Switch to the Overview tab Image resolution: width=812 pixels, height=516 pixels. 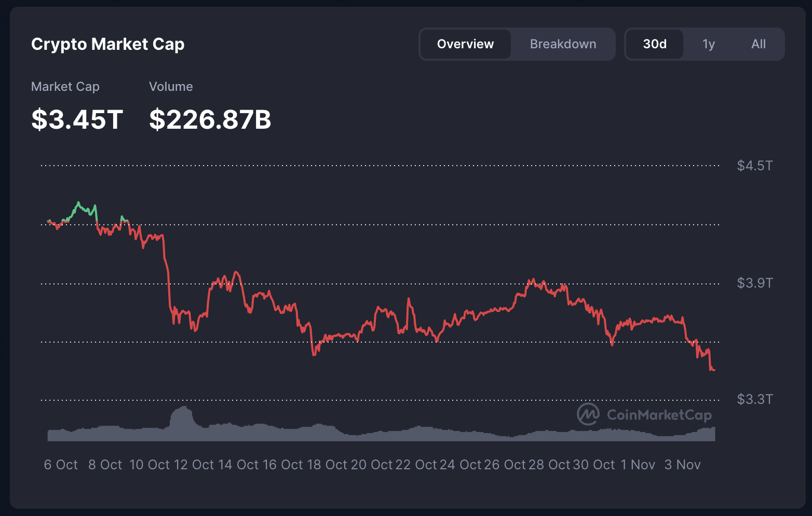click(x=465, y=44)
